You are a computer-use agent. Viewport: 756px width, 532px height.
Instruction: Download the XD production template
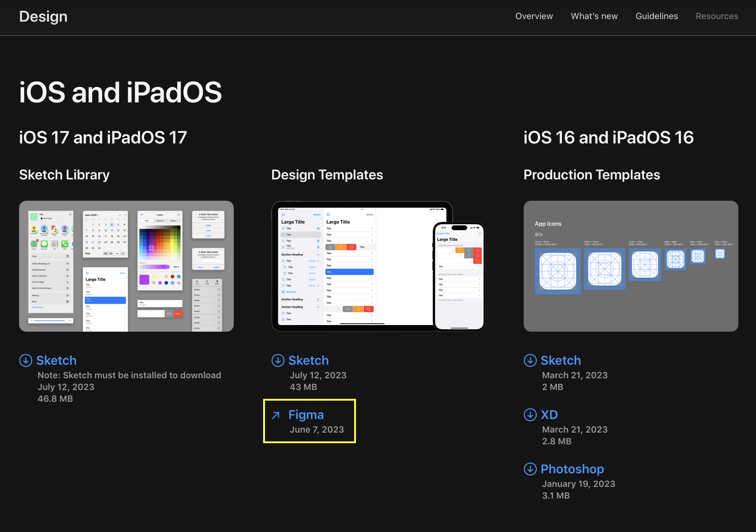coord(549,415)
